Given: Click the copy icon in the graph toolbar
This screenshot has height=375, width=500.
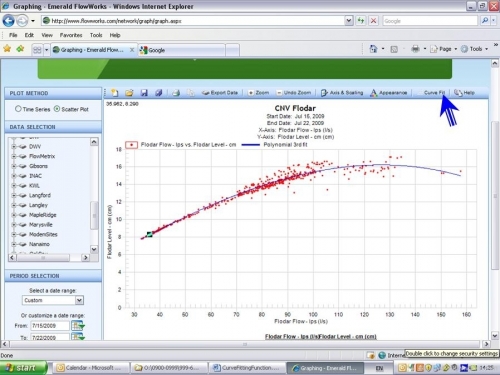Looking at the screenshot, I should pyautogui.click(x=191, y=93).
